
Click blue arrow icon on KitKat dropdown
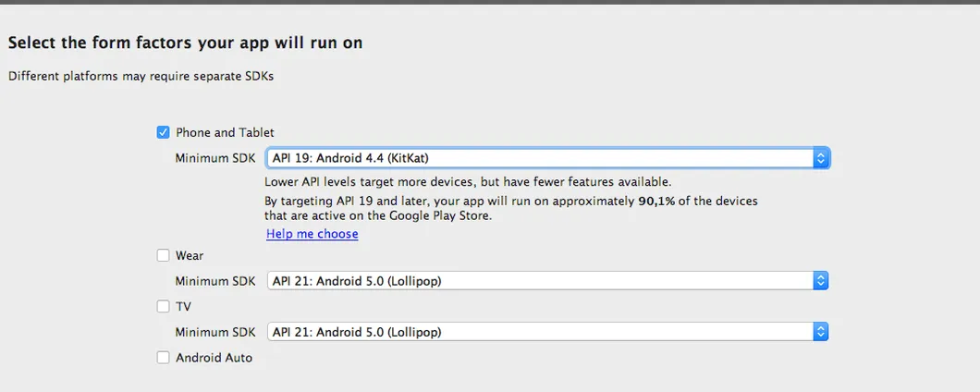pos(821,158)
